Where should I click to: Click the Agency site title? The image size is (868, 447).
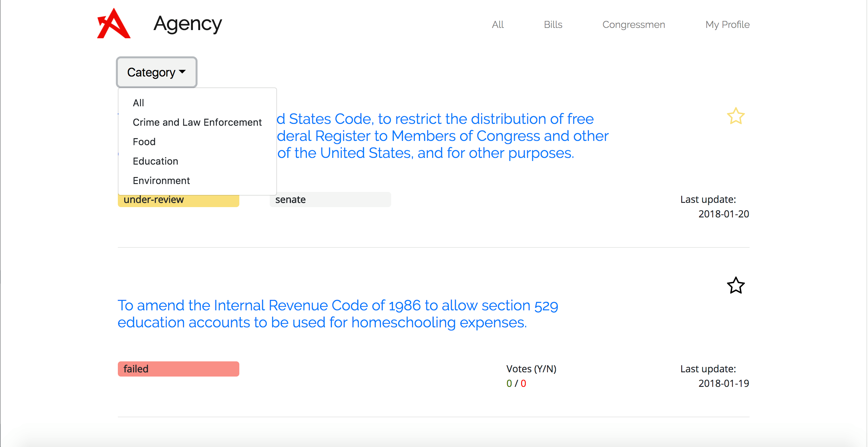click(188, 24)
